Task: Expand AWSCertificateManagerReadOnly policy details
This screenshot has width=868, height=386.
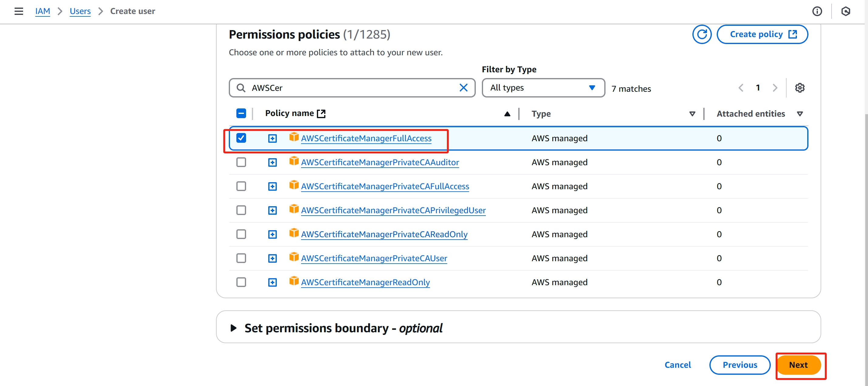Action: pos(273,282)
